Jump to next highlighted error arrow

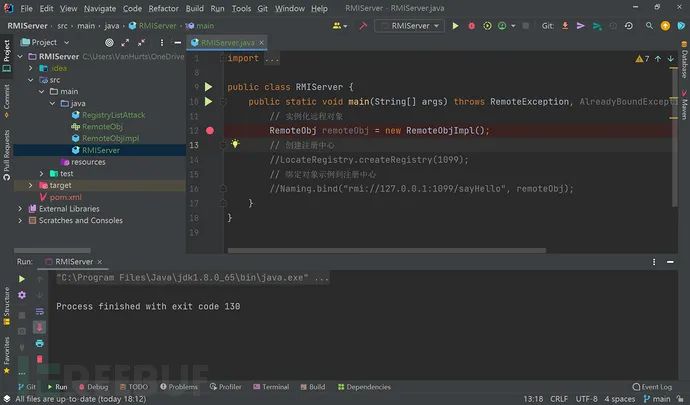click(671, 59)
